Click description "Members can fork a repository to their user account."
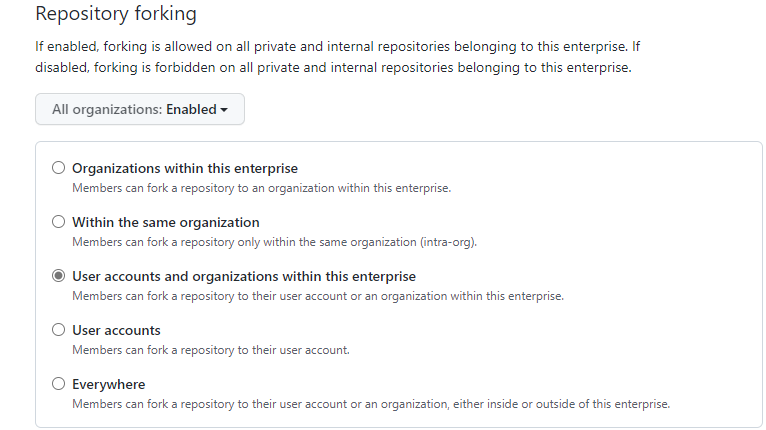The width and height of the screenshot is (766, 430). (210, 350)
